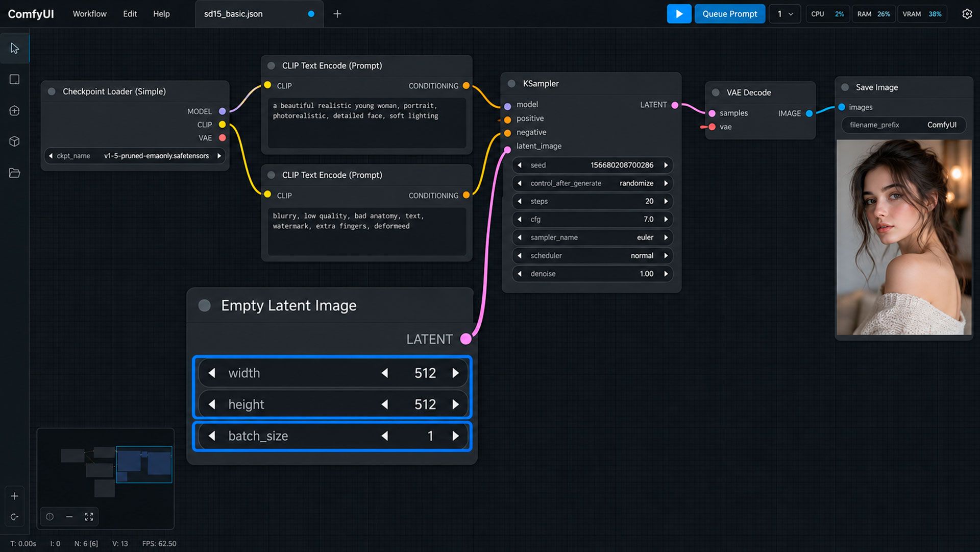The image size is (980, 552).
Task: Click the minimap minus zoom-out icon
Action: [x=69, y=517]
